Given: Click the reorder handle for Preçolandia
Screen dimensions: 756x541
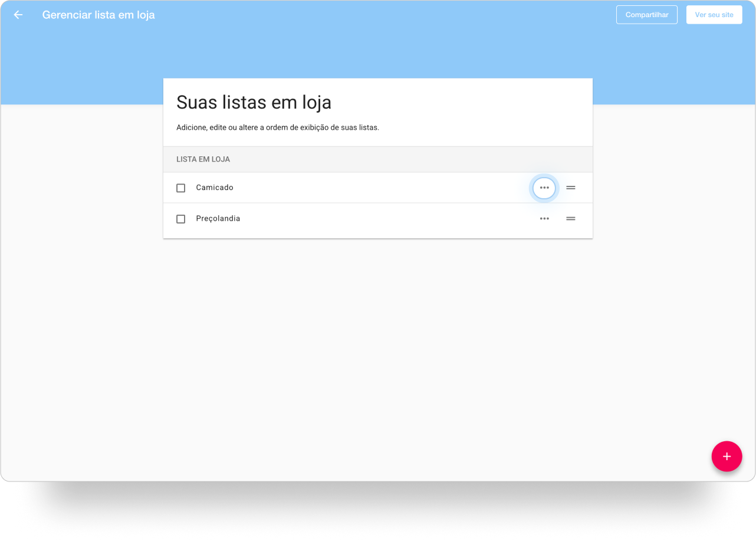Looking at the screenshot, I should (x=571, y=219).
